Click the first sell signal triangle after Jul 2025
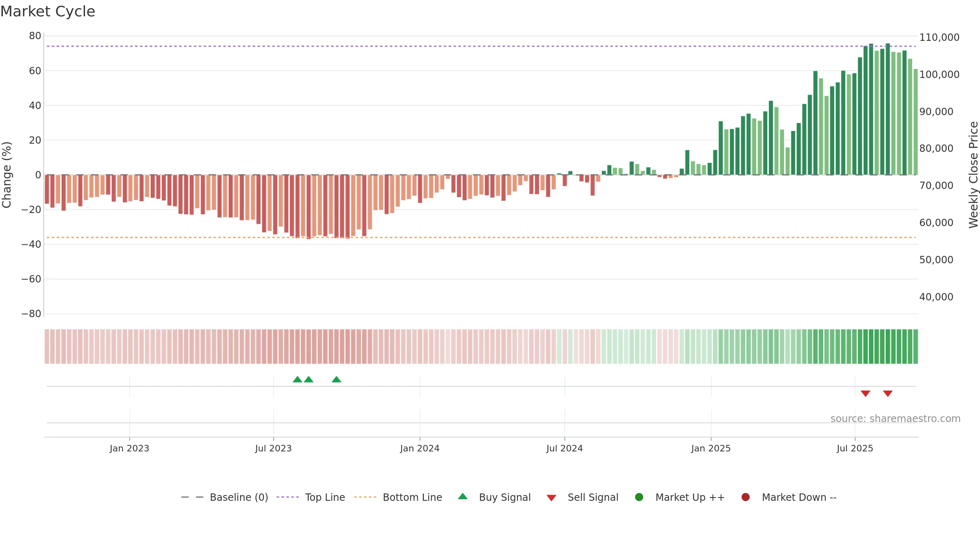 pos(866,393)
